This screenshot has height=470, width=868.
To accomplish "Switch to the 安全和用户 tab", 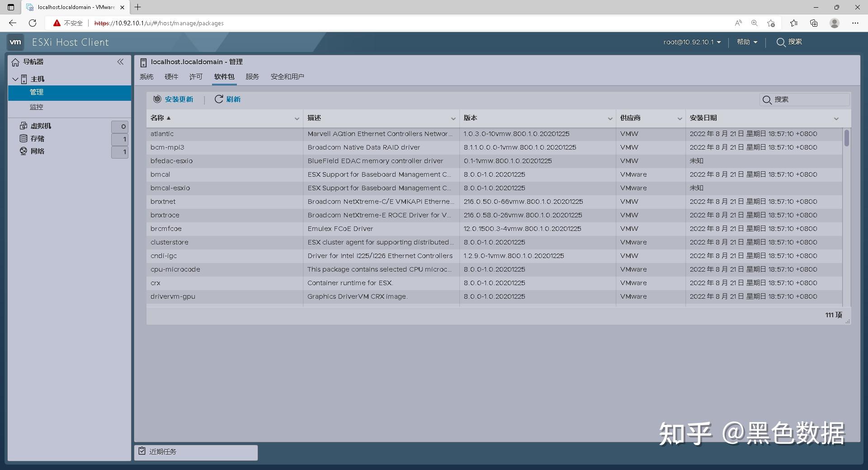I will pos(287,77).
